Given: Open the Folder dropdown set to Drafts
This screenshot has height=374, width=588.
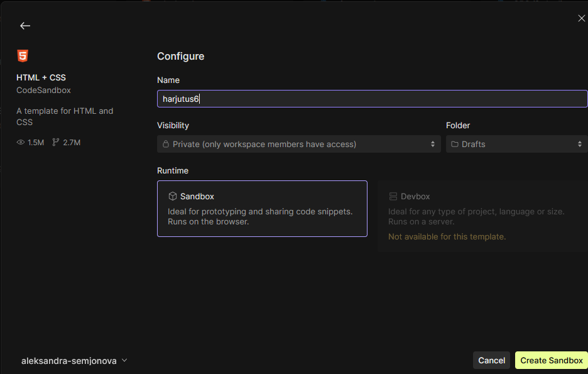Looking at the screenshot, I should point(516,144).
